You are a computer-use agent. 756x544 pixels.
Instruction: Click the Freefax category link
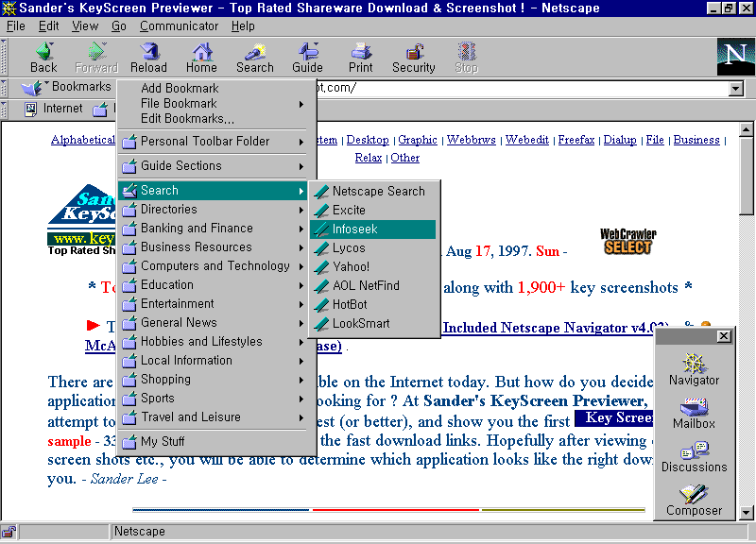pyautogui.click(x=576, y=140)
